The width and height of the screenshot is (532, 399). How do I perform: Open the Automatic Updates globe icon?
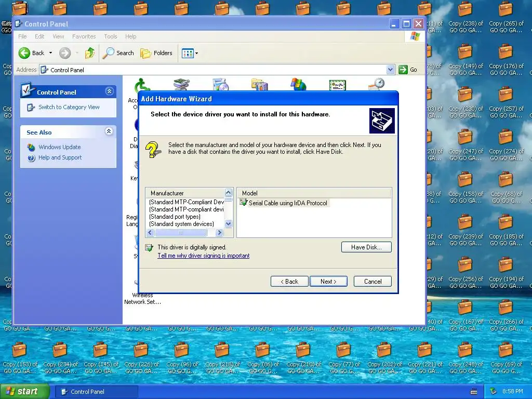pyautogui.click(x=299, y=85)
